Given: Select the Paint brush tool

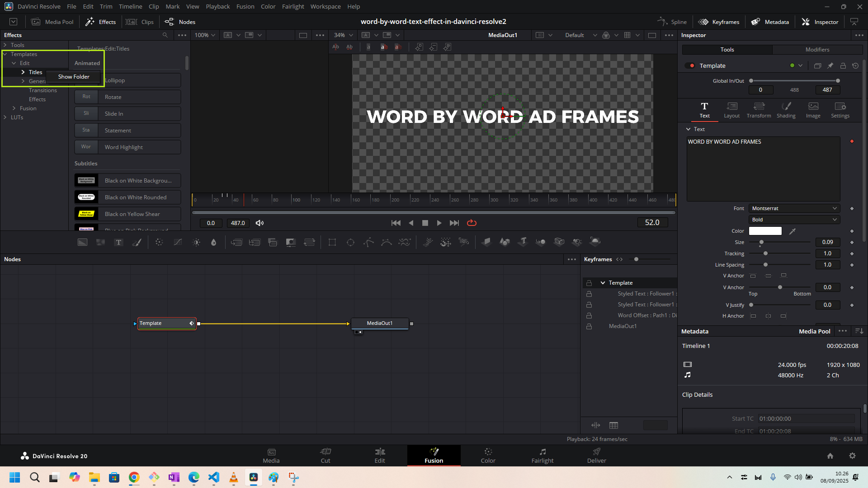Looking at the screenshot, I should point(137,243).
